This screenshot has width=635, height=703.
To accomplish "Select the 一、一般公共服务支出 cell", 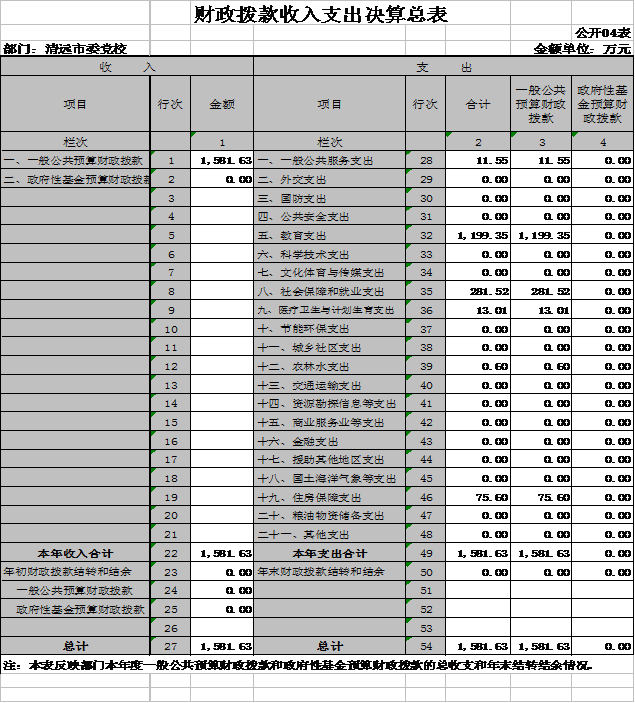I will (330, 161).
